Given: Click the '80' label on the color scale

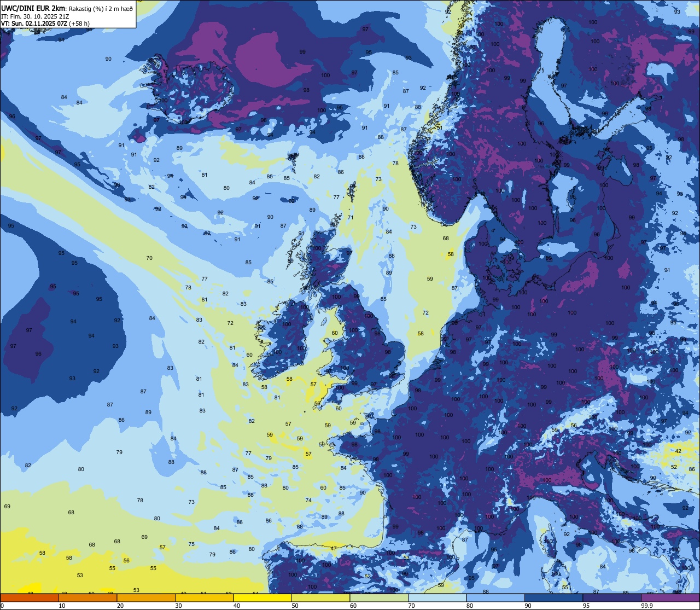Looking at the screenshot, I should pyautogui.click(x=470, y=606).
